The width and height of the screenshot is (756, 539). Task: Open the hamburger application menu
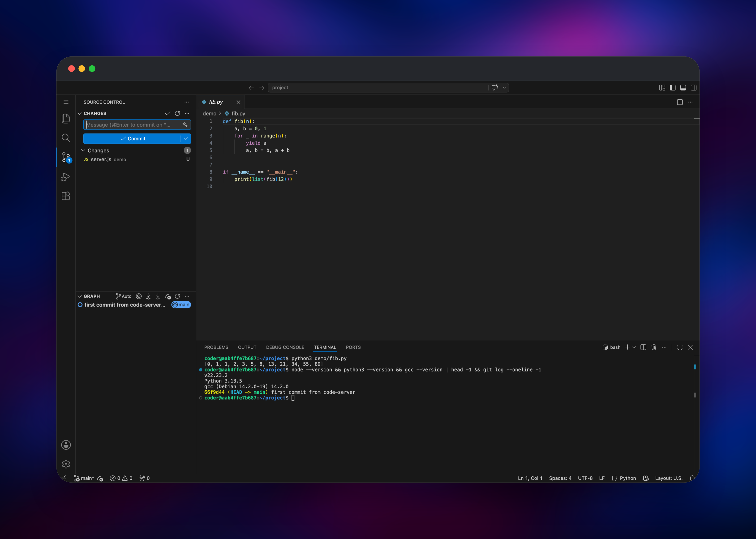pyautogui.click(x=66, y=102)
